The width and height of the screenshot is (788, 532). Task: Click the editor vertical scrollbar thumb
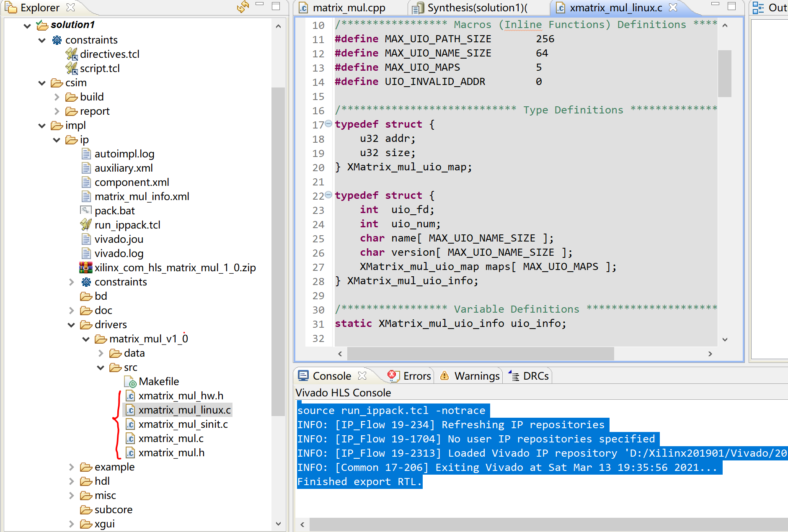tap(725, 73)
